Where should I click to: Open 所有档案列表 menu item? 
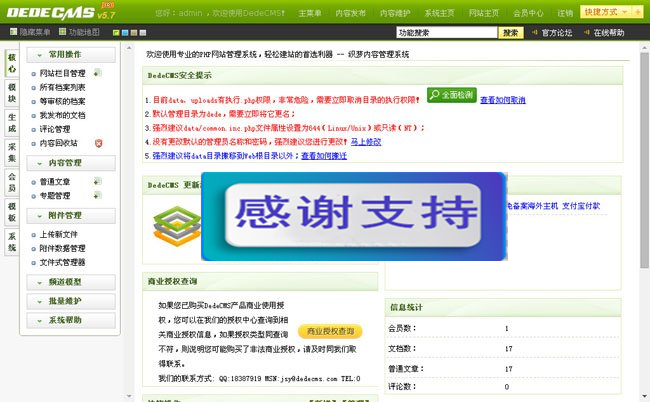[x=62, y=87]
